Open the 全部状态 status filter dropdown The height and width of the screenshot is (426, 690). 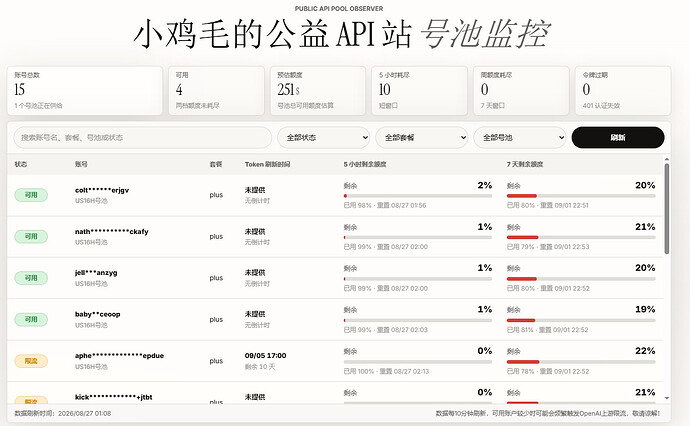323,138
